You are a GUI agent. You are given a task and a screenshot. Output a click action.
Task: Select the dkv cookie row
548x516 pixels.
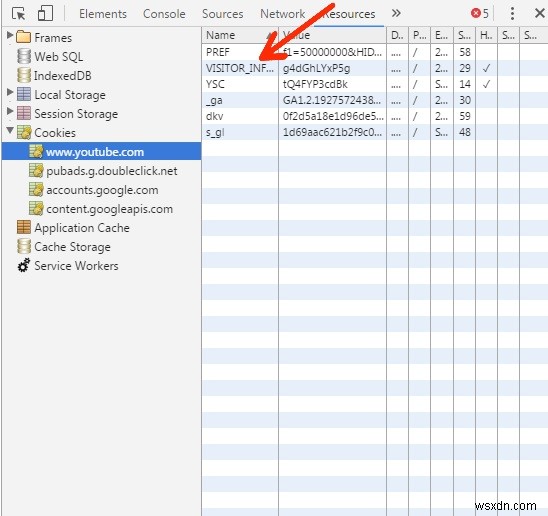(375, 116)
